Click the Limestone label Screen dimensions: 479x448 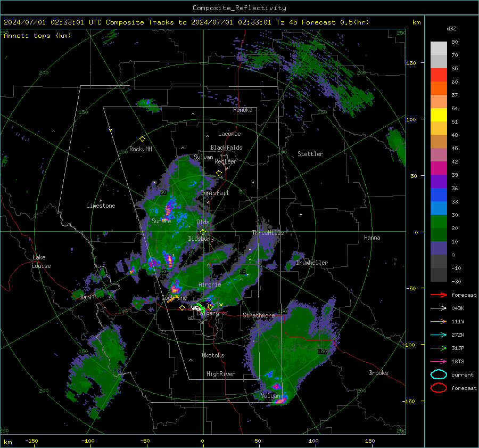[x=101, y=206]
